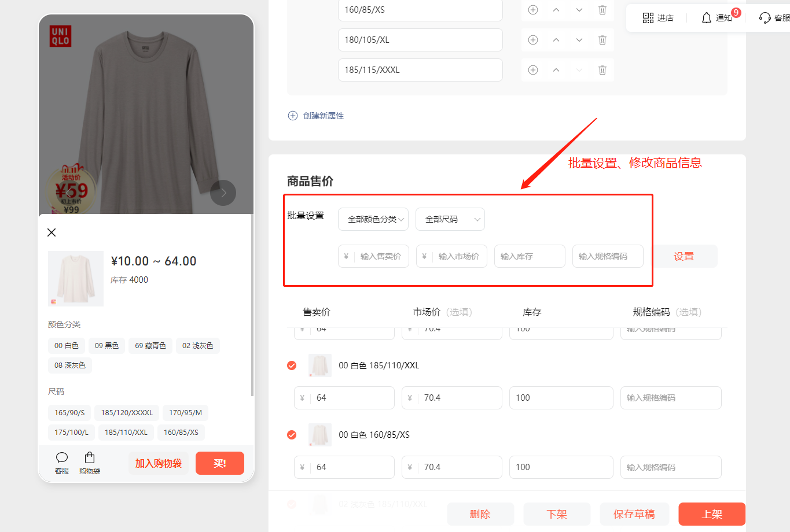Click product thumbnail in preview panel
This screenshot has width=790, height=532.
click(76, 279)
